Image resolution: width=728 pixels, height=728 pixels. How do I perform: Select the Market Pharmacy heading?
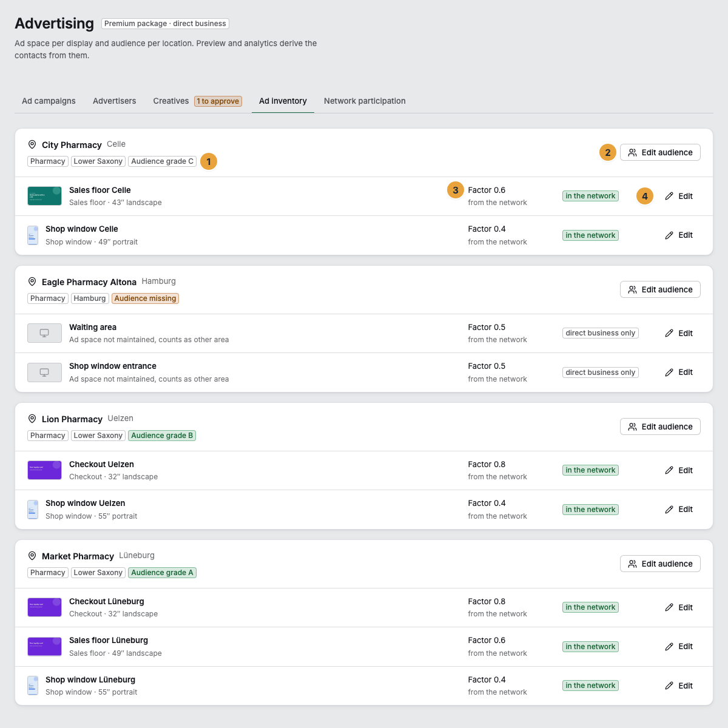[x=78, y=556]
